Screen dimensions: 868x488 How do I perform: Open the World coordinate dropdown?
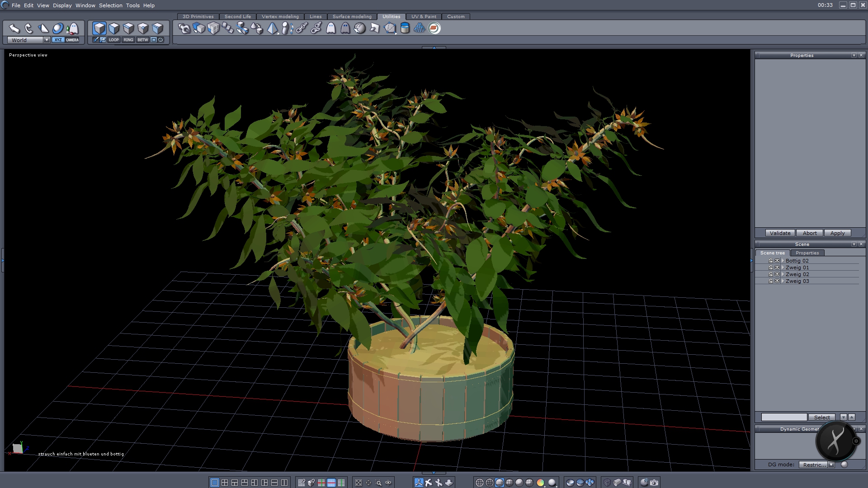click(x=47, y=40)
